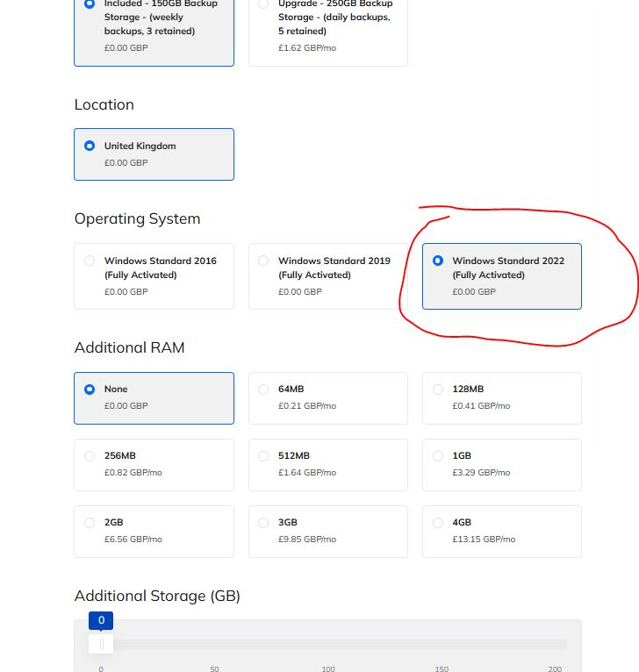Select Windows Standard 2022 operating system
Screen dimensions: 639x672
pyautogui.click(x=501, y=275)
